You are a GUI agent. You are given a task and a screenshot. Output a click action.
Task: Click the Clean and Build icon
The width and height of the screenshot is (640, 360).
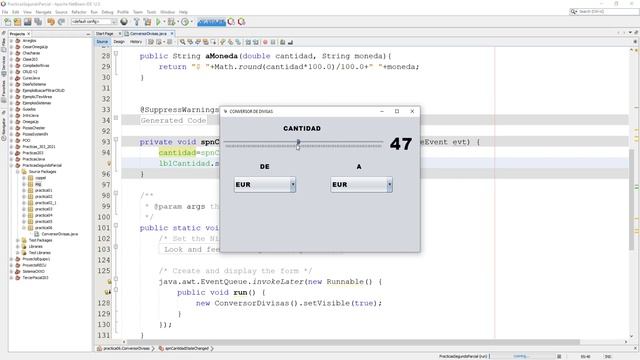[x=147, y=22]
